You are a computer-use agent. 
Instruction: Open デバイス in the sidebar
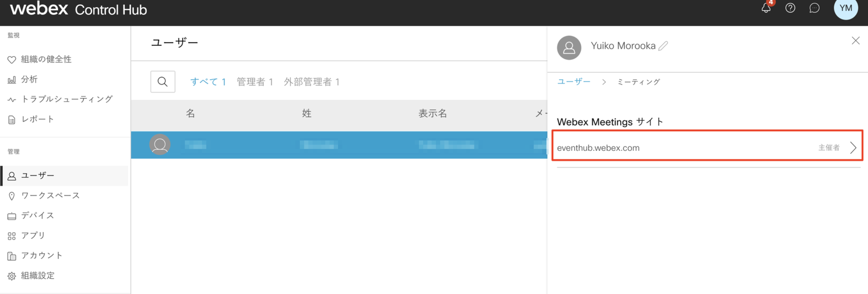(x=31, y=216)
